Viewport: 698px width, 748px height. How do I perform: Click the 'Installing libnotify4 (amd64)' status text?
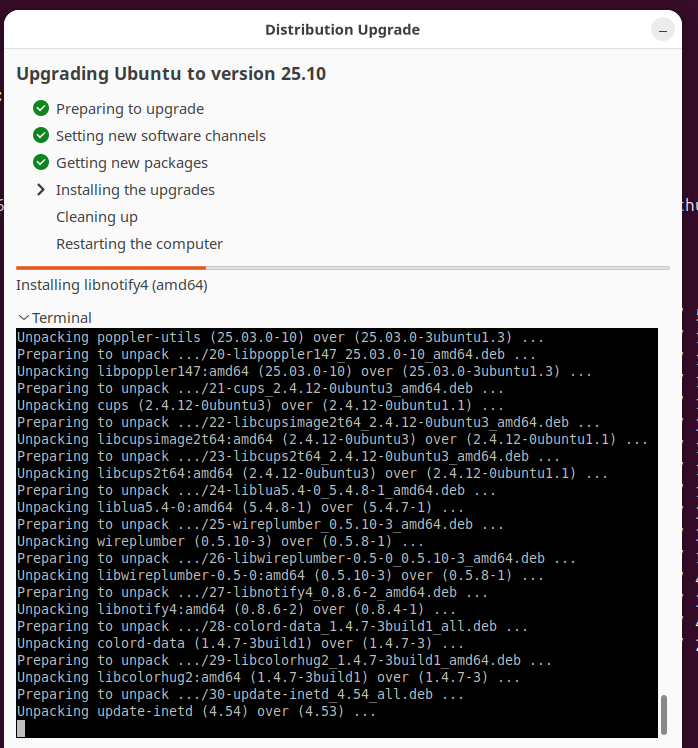112,285
